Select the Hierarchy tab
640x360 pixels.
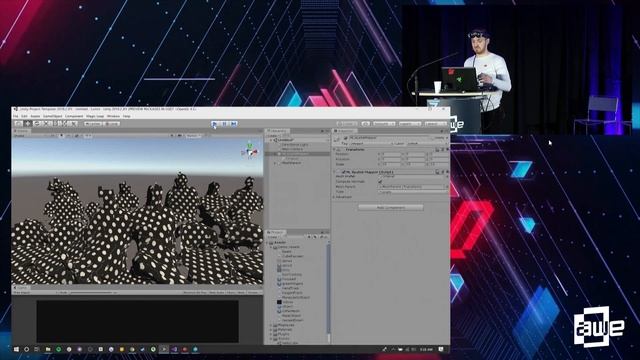pos(278,131)
